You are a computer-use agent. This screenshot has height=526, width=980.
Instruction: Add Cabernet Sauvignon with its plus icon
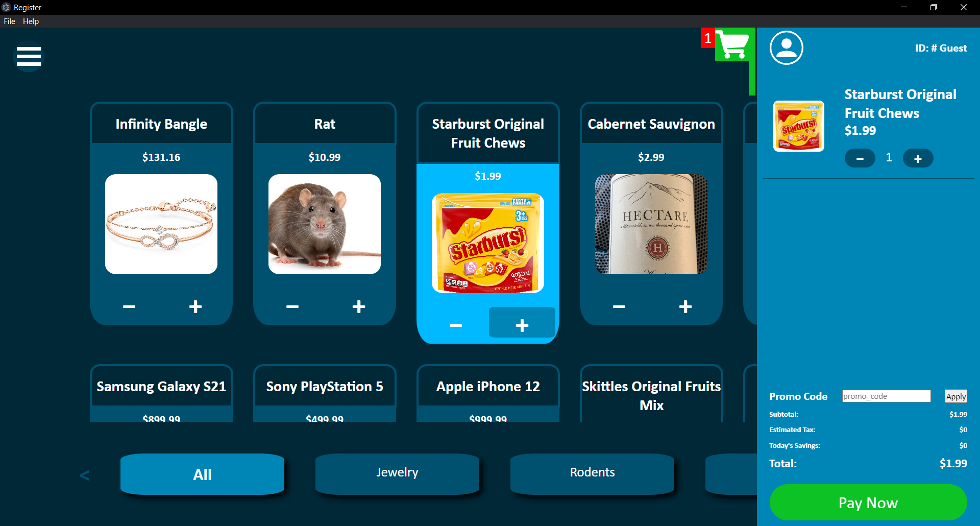click(685, 306)
